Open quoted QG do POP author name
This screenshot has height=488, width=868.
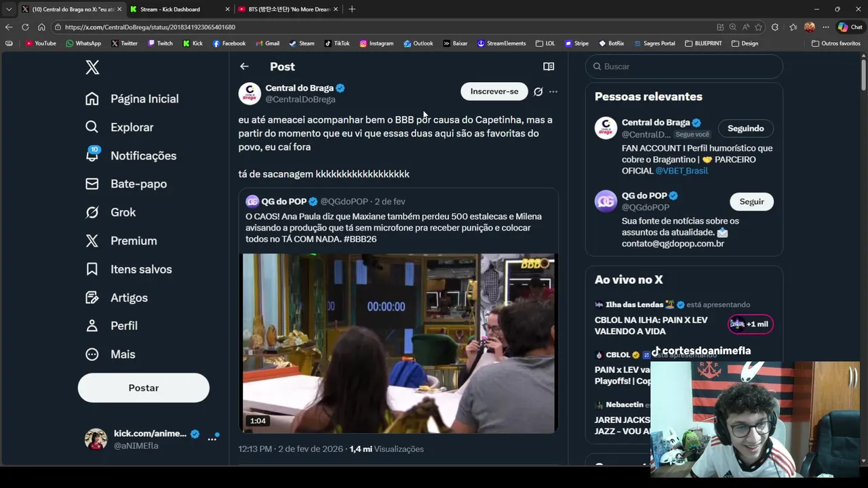tap(284, 201)
